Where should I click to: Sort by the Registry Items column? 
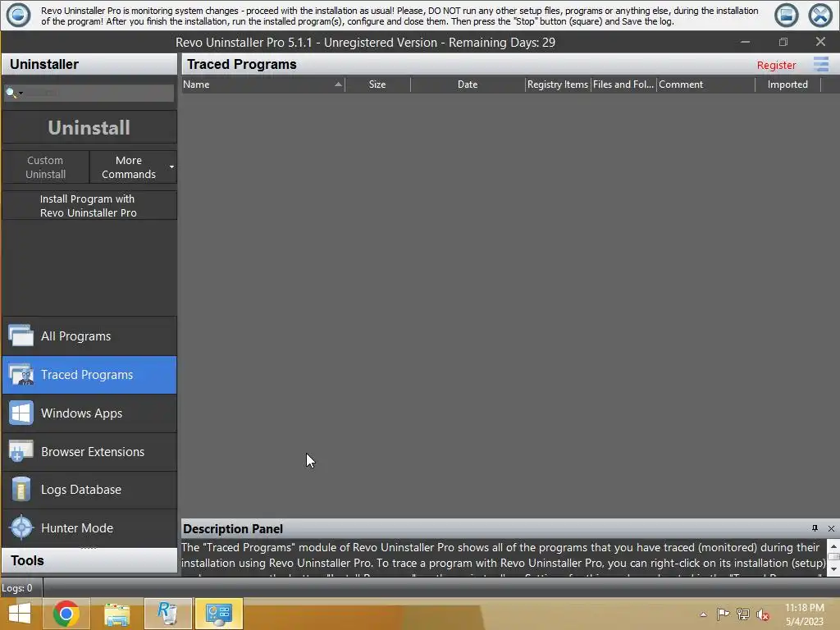pos(558,84)
